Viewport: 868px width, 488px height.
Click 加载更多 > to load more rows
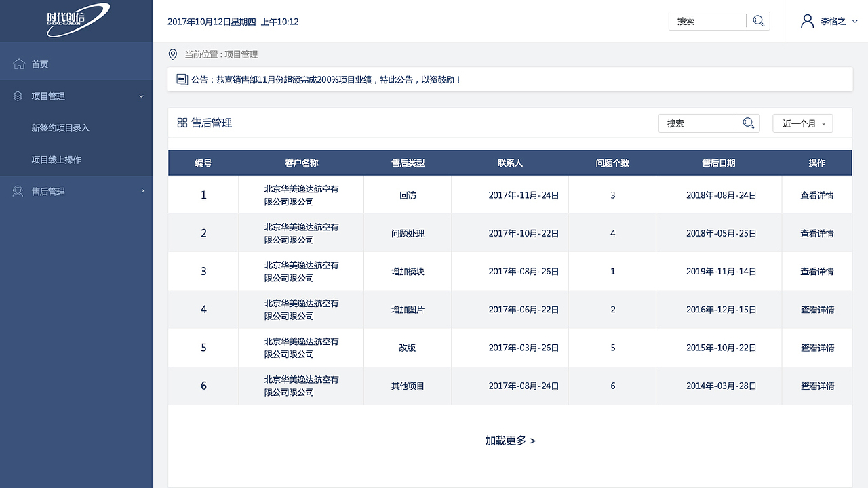pos(510,441)
